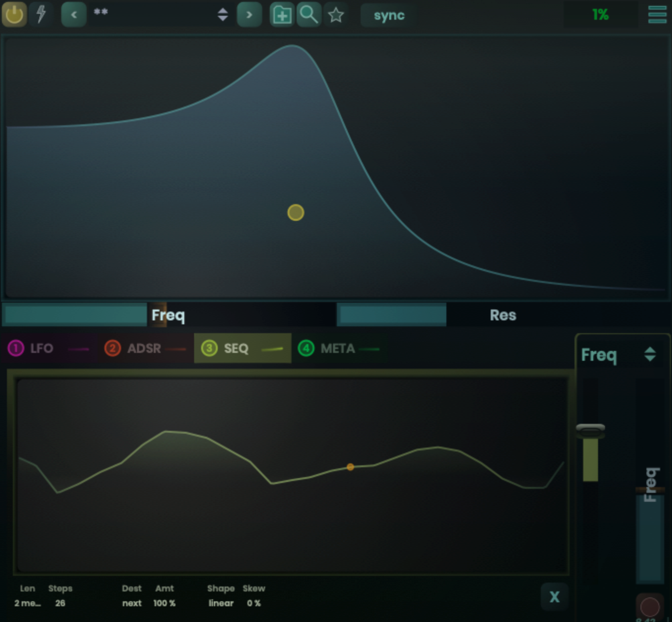This screenshot has width=672, height=622.
Task: Toggle the yellow power bypass button
Action: [x=14, y=14]
